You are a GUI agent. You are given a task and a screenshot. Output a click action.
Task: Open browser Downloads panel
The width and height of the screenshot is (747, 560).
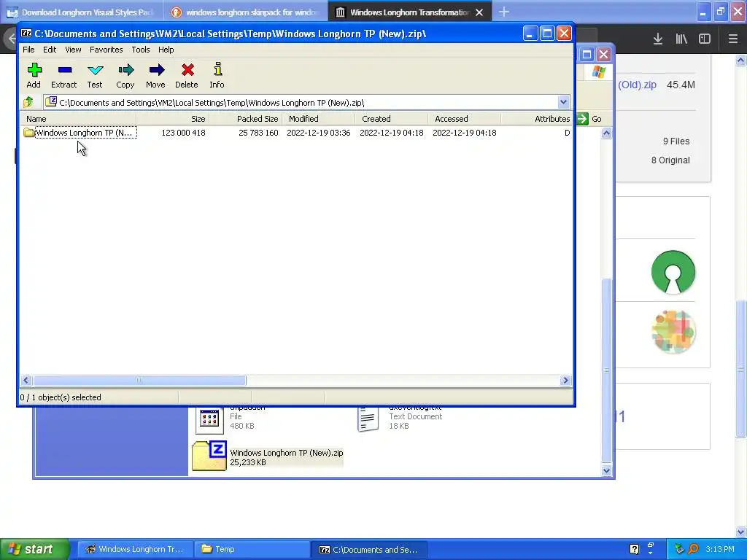(x=657, y=39)
